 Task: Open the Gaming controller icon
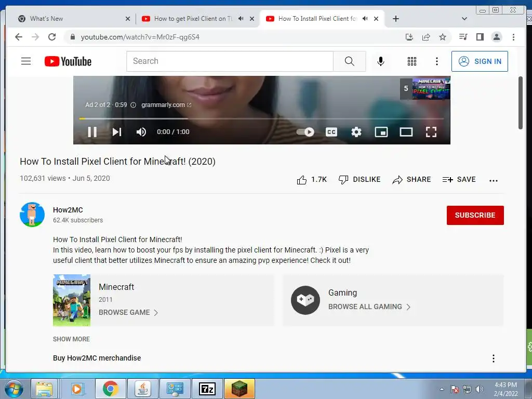pos(305,300)
